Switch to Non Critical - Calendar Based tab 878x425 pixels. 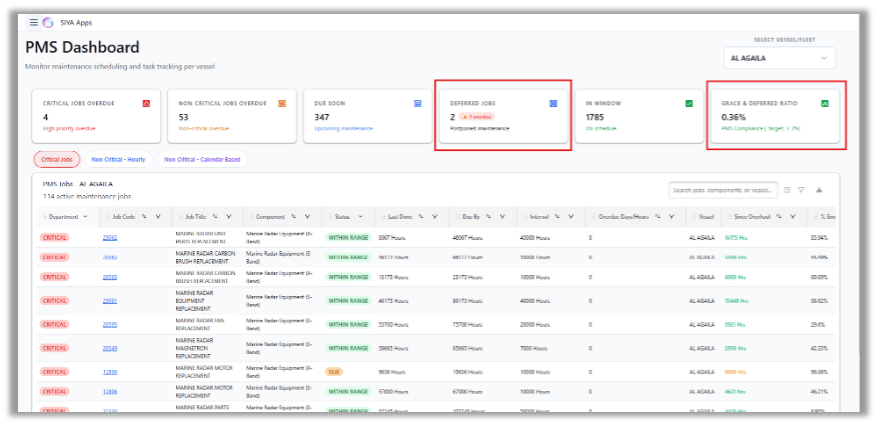click(x=202, y=160)
